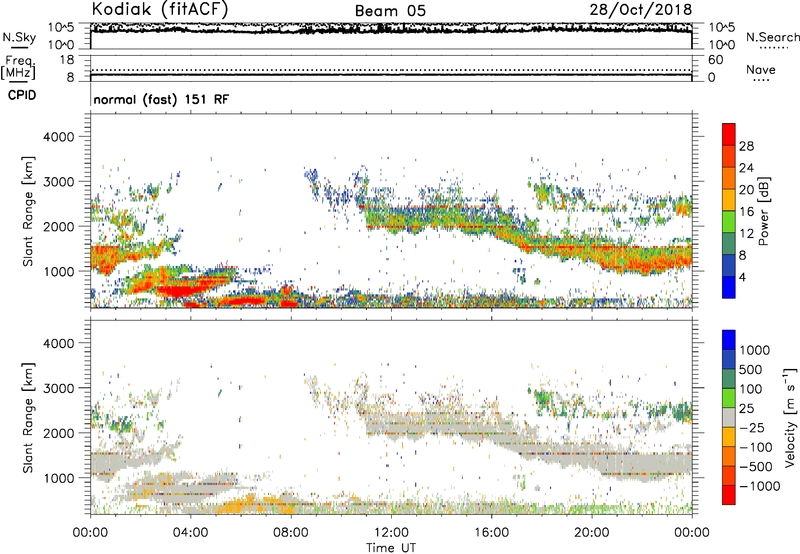Click the '08:00' time tick label
Image resolution: width=800 pixels, height=554 pixels.
click(x=291, y=533)
